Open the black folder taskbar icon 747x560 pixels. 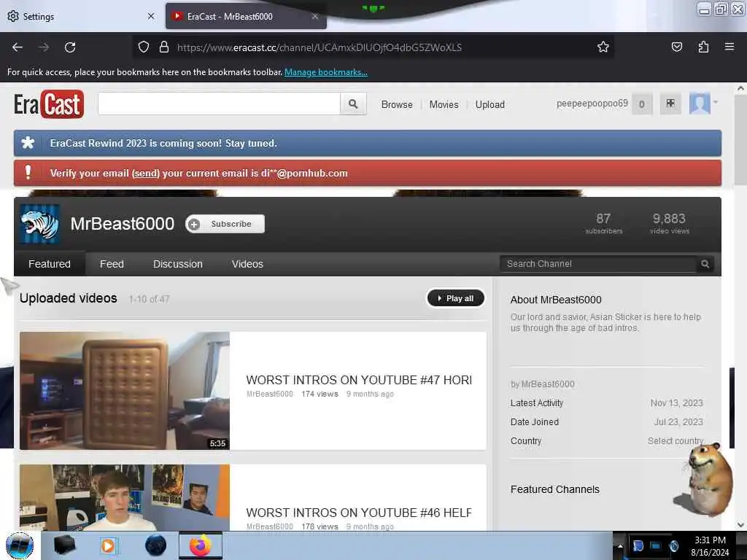64,545
